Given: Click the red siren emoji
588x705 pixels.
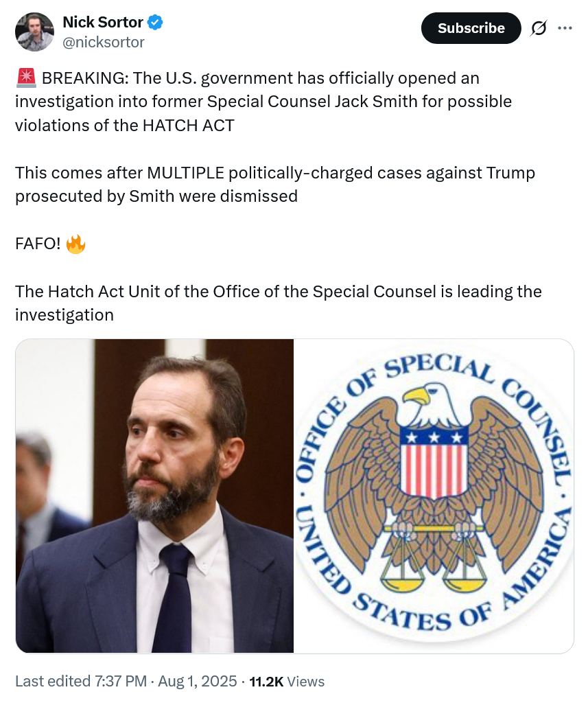Looking at the screenshot, I should coord(26,78).
